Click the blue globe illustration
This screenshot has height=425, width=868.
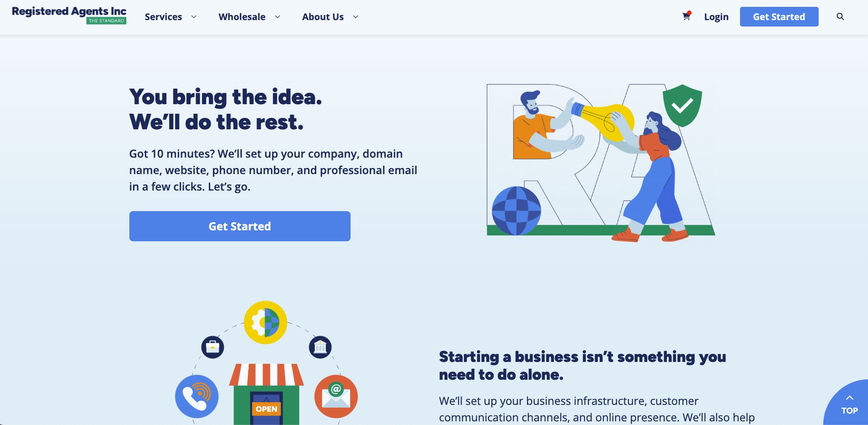tap(516, 211)
